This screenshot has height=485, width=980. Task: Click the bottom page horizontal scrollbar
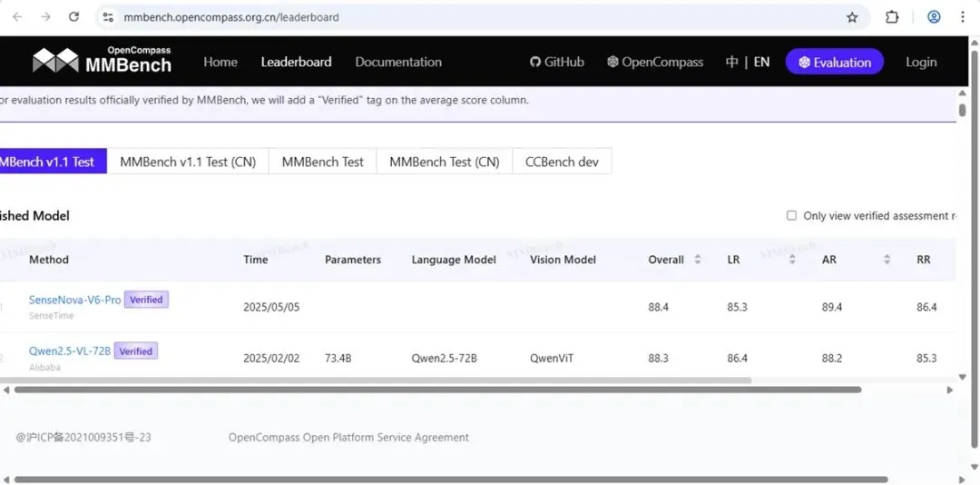point(450,480)
